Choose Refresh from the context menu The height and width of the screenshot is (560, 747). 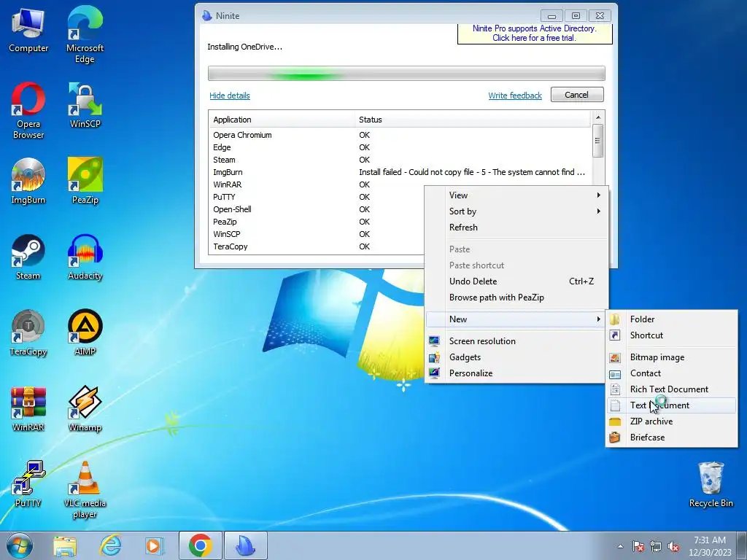coord(516,227)
